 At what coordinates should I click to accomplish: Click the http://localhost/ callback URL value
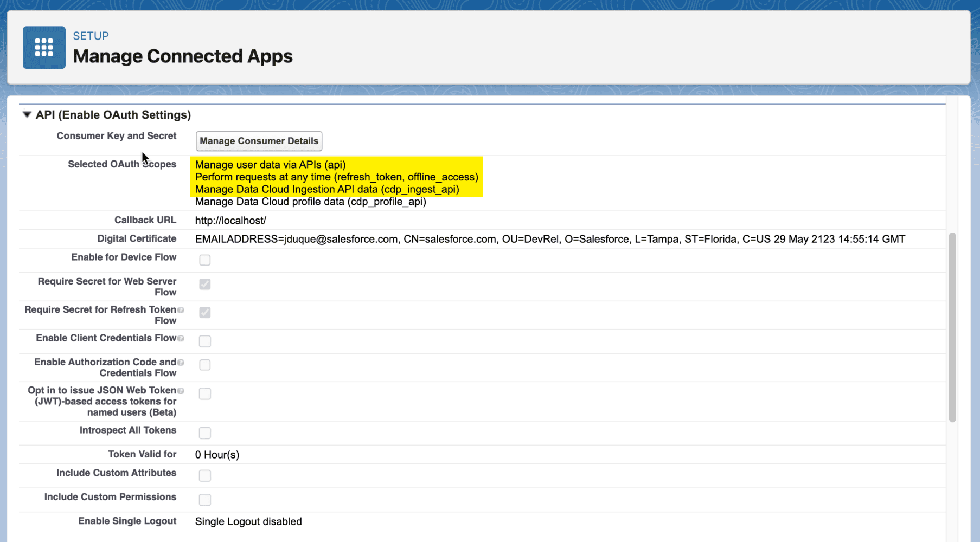(x=230, y=221)
